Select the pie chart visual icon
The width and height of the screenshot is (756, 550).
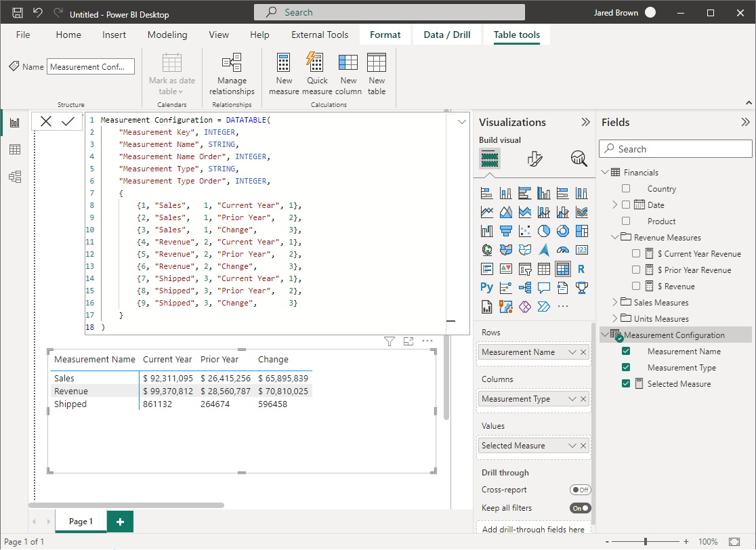[x=544, y=231]
